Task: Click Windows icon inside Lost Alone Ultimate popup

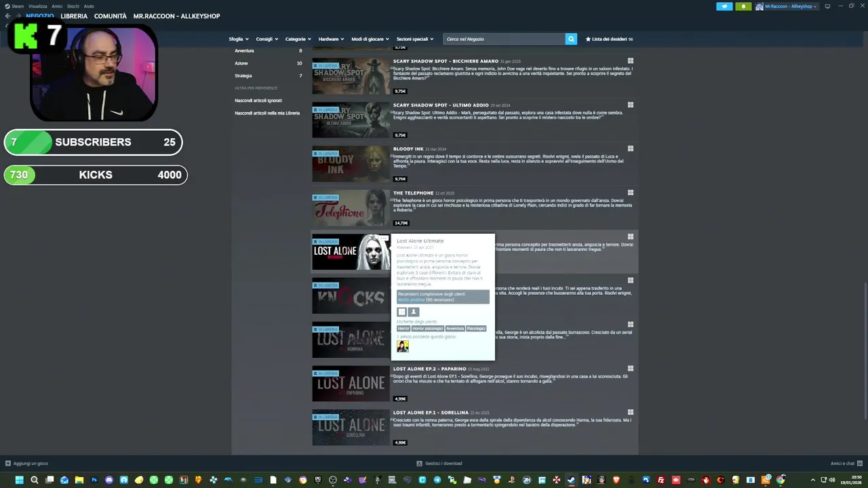Action: tap(401, 312)
